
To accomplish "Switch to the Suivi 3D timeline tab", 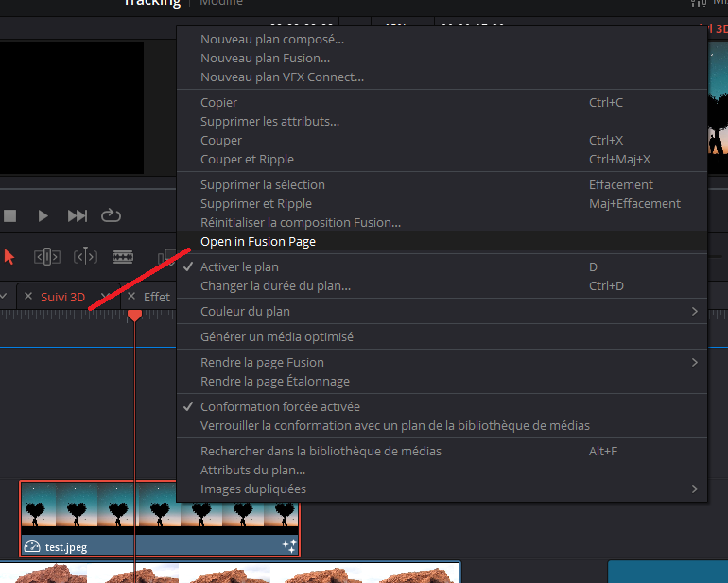I will coord(62,297).
